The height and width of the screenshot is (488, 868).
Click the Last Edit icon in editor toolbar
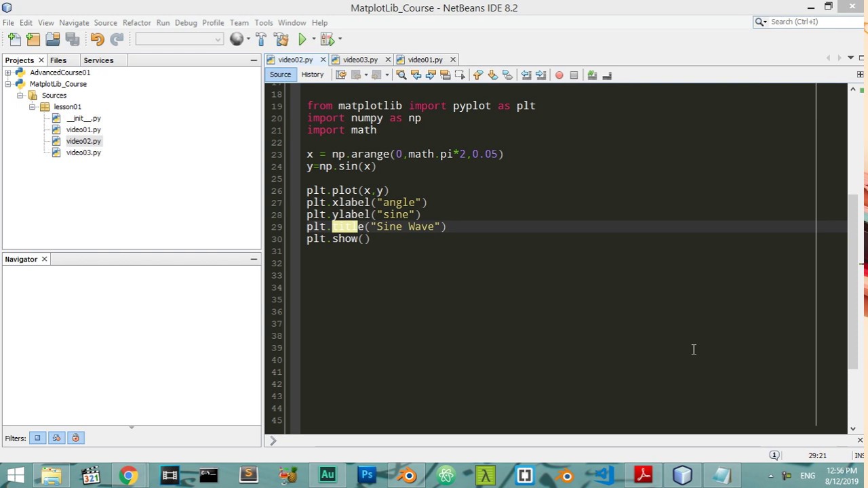(x=341, y=75)
